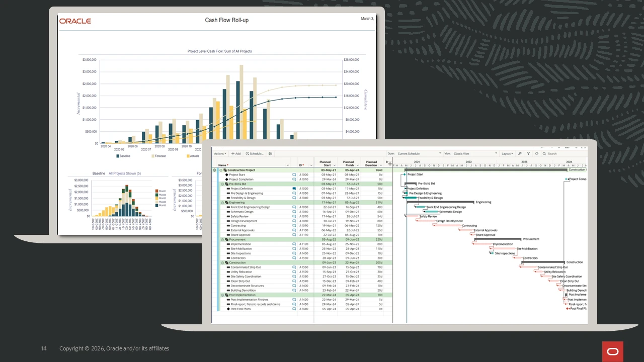Click the wrench icon next to Layout
The width and height of the screenshot is (644, 362).
coord(520,153)
